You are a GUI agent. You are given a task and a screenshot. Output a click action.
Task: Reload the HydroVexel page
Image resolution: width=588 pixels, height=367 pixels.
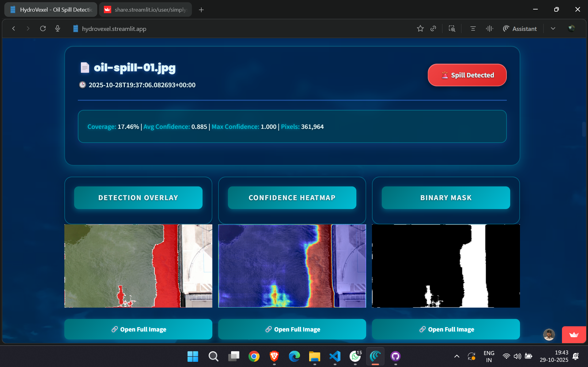43,28
